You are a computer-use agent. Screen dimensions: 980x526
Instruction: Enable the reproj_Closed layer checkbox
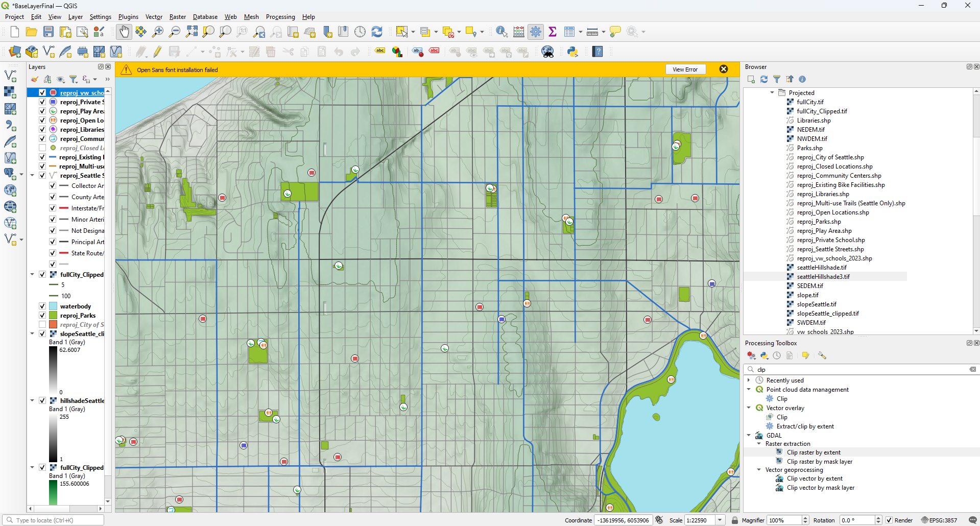(x=42, y=148)
